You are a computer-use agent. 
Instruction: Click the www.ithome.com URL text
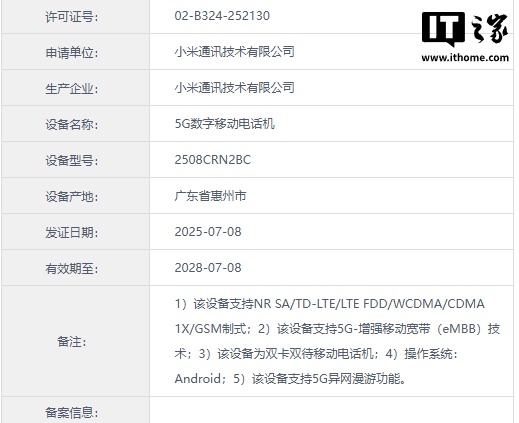(x=465, y=58)
